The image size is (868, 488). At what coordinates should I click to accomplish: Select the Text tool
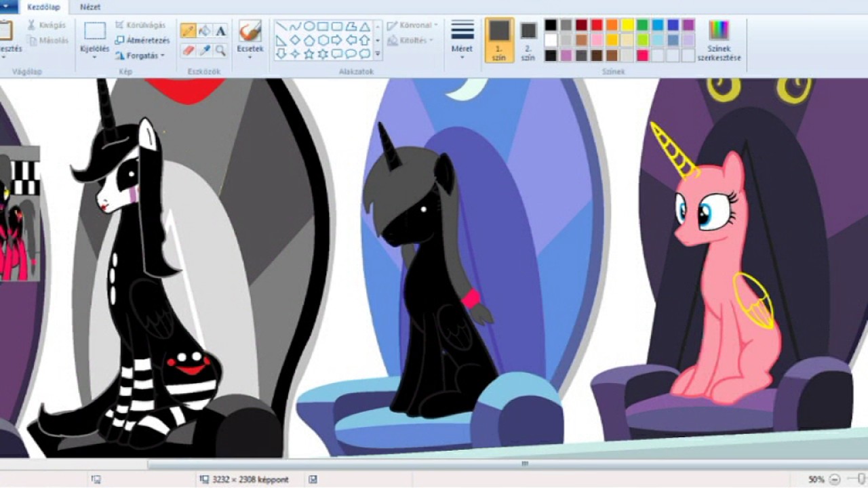pos(220,30)
